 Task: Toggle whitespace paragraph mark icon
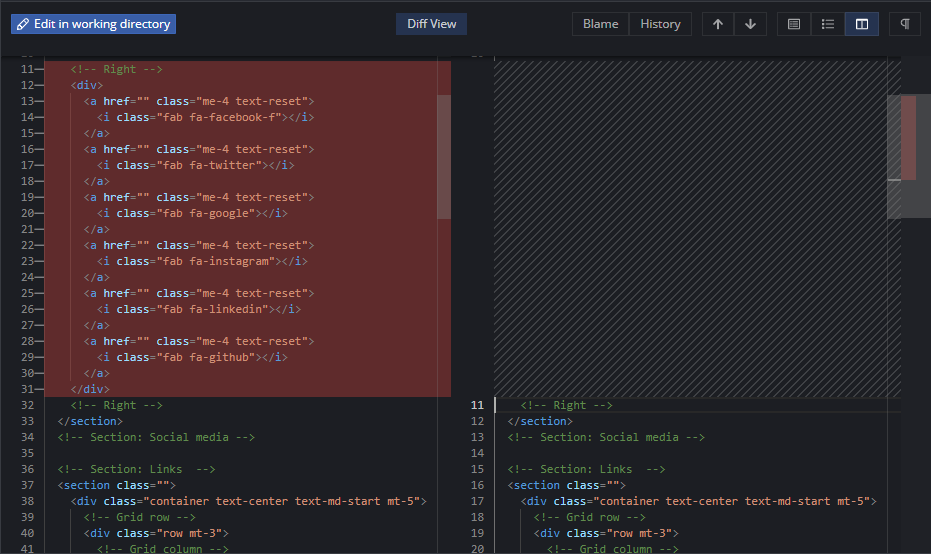(x=905, y=24)
